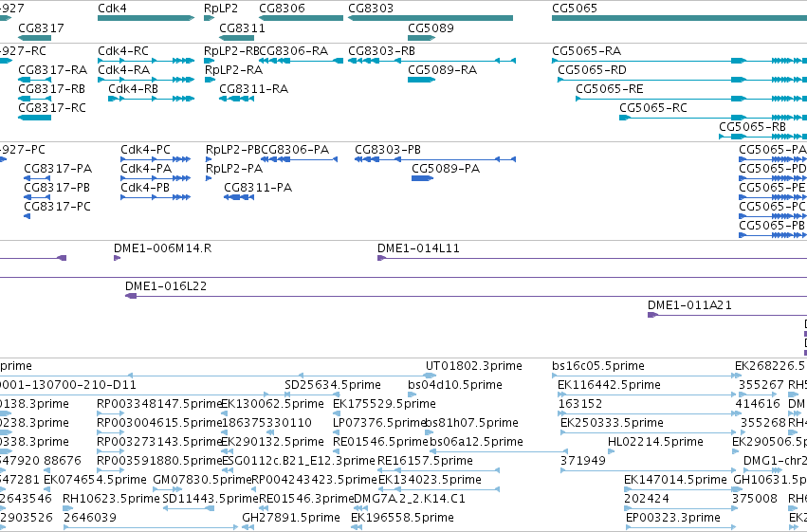Click EST RE16157.5prime
807x532 pixels.
[x=425, y=462]
